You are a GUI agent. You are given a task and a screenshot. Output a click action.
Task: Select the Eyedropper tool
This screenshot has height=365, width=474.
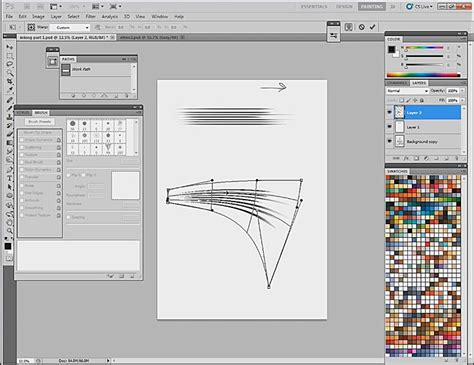pyautogui.click(x=9, y=90)
